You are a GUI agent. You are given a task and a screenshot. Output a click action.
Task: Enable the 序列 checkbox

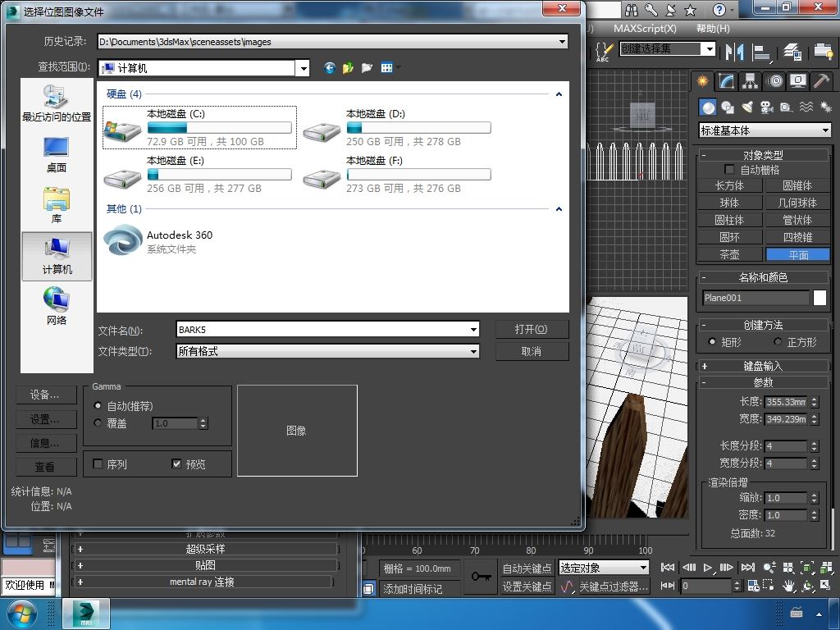pos(98,464)
